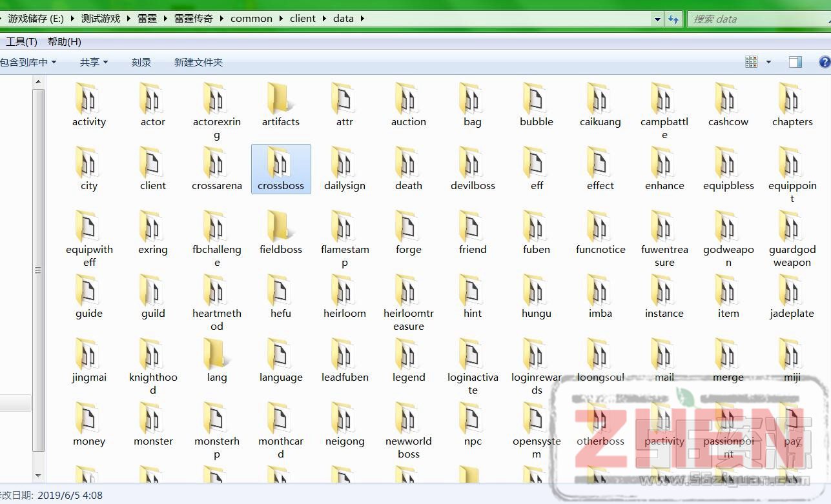Expand the address bar history dropdown
The width and height of the screenshot is (831, 504).
[x=657, y=19]
